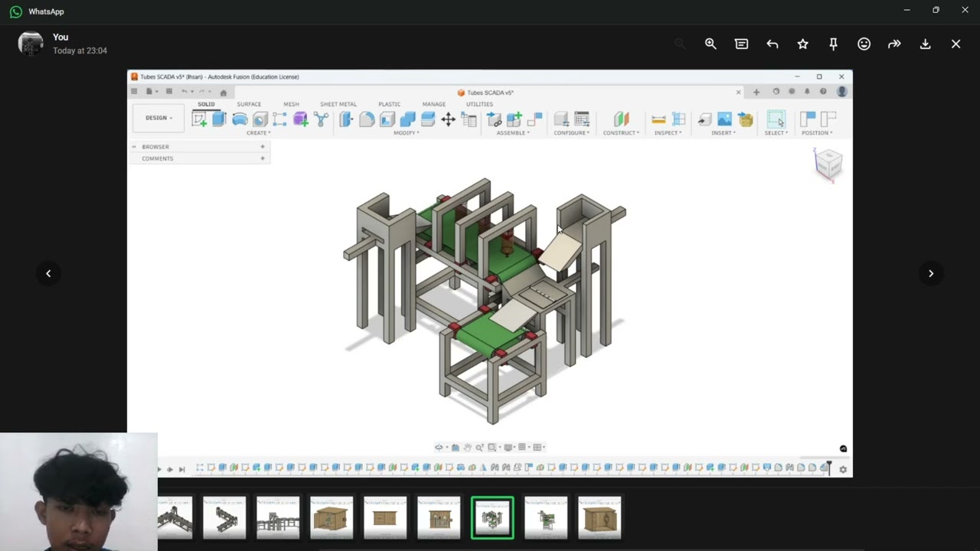This screenshot has width=980, height=551.
Task: Switch to the SURFACE tab
Action: coord(249,104)
